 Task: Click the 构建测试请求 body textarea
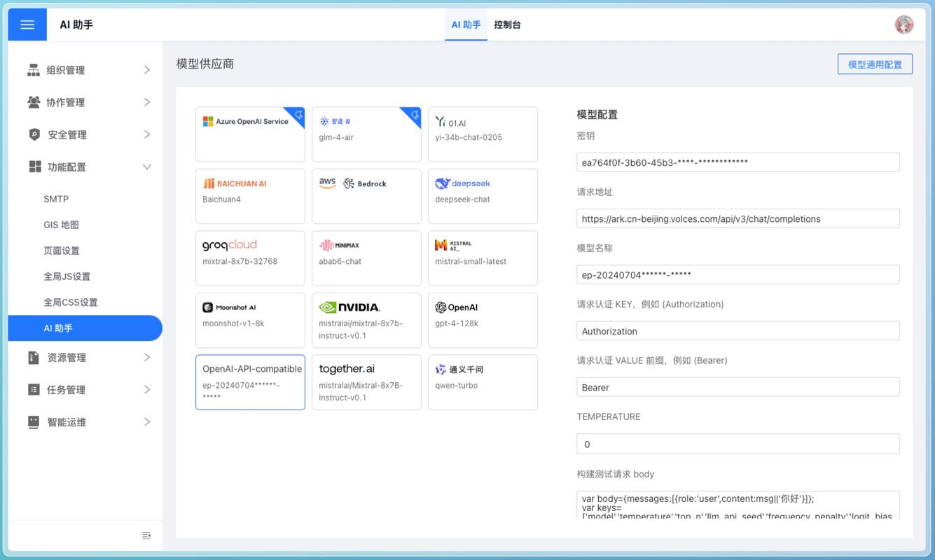(x=738, y=505)
